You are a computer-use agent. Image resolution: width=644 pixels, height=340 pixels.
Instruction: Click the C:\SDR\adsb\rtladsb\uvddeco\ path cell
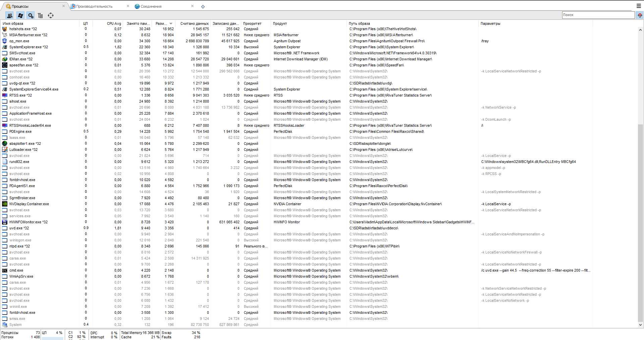tap(374, 228)
